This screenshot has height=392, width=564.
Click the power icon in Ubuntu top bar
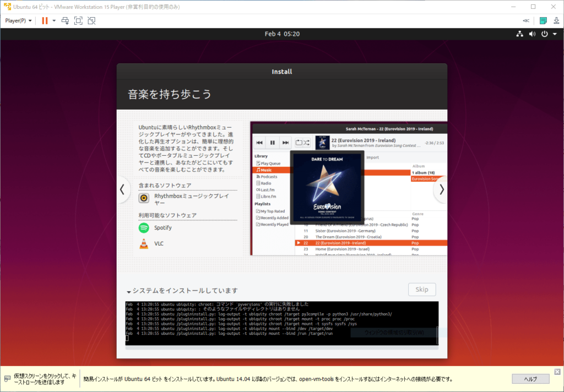click(x=545, y=34)
